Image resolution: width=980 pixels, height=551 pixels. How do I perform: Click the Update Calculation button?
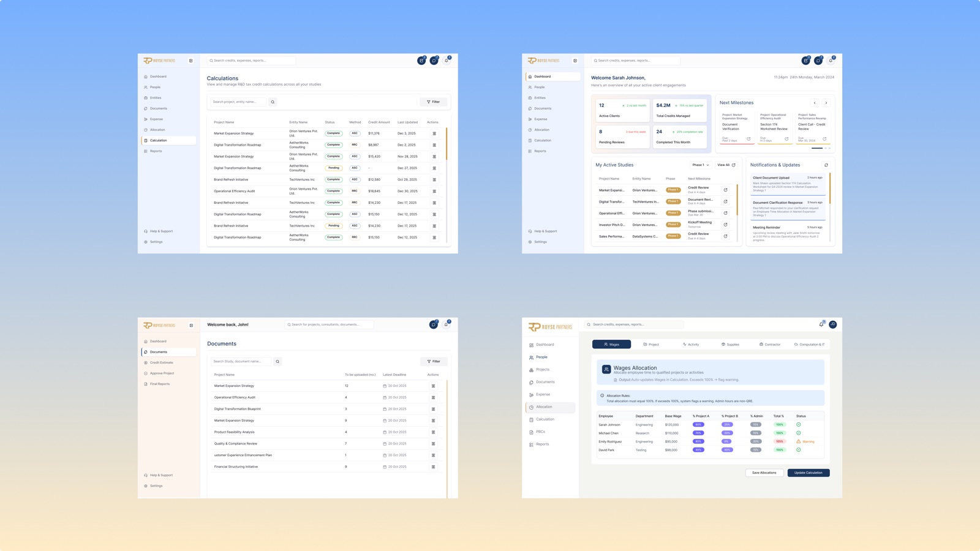[x=809, y=473]
